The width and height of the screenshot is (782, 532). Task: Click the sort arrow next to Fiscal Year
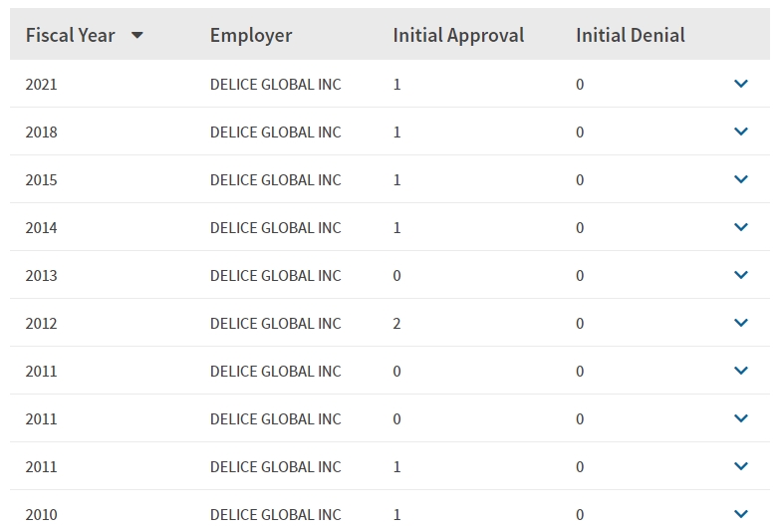coord(137,36)
